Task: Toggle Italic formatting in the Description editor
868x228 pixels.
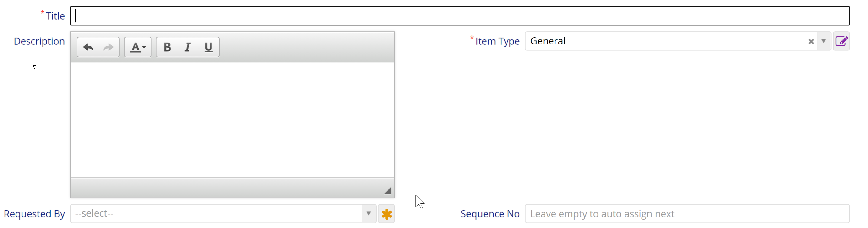Action: tap(188, 47)
